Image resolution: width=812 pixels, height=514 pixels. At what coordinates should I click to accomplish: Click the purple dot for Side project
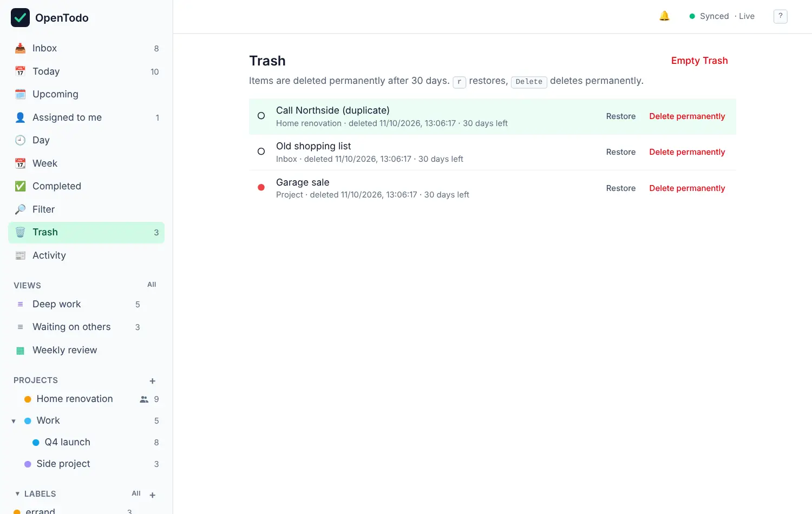tap(28, 464)
